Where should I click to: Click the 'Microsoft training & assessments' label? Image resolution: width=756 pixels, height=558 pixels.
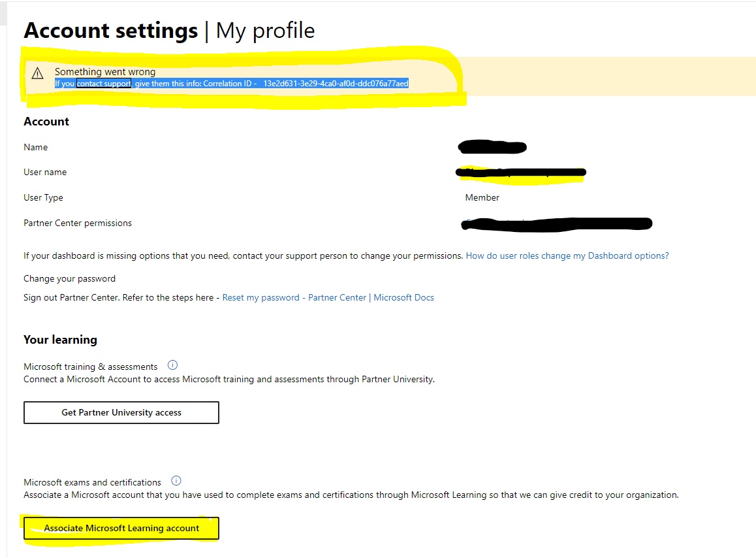[x=91, y=367]
